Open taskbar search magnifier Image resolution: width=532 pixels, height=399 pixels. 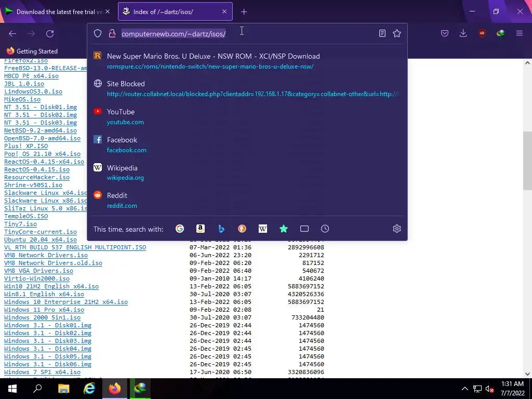tap(37, 389)
